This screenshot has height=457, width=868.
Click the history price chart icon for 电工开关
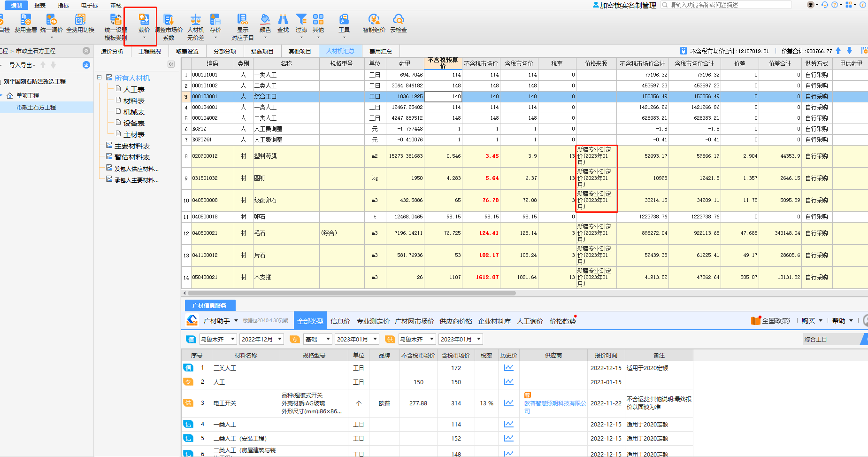[x=508, y=403]
